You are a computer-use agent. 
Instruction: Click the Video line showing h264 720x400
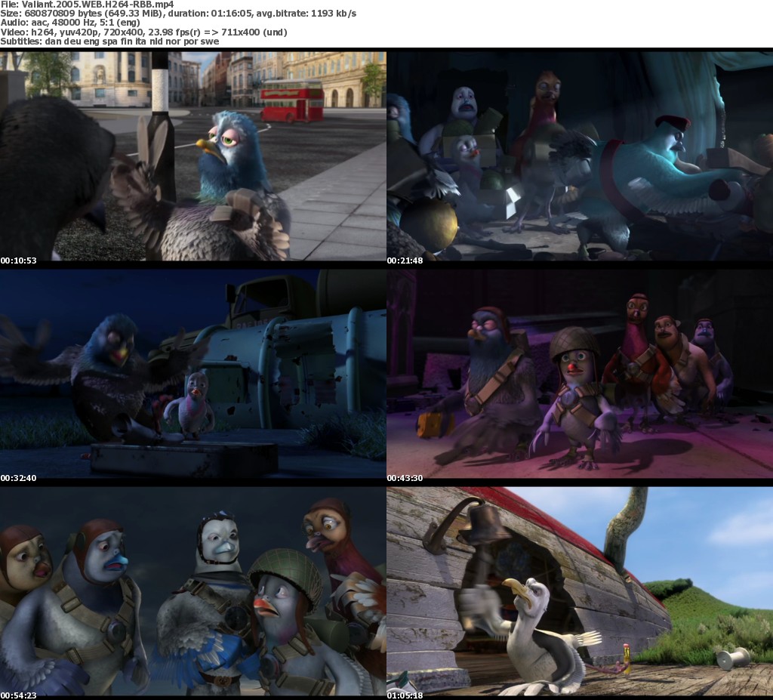[143, 32]
